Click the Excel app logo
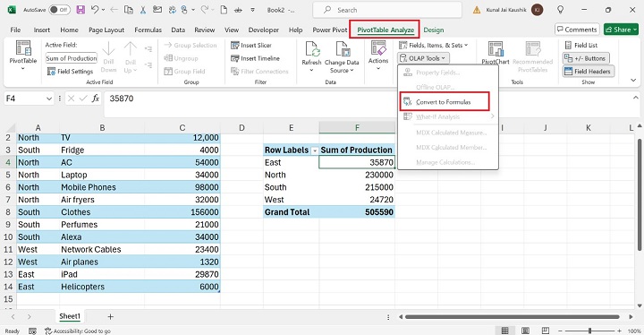Screen dimensions: 644x335 (12, 10)
